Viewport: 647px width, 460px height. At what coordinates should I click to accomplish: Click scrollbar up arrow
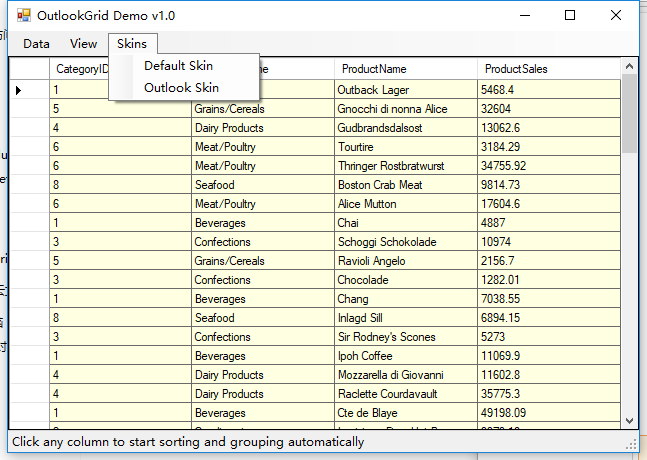click(629, 66)
